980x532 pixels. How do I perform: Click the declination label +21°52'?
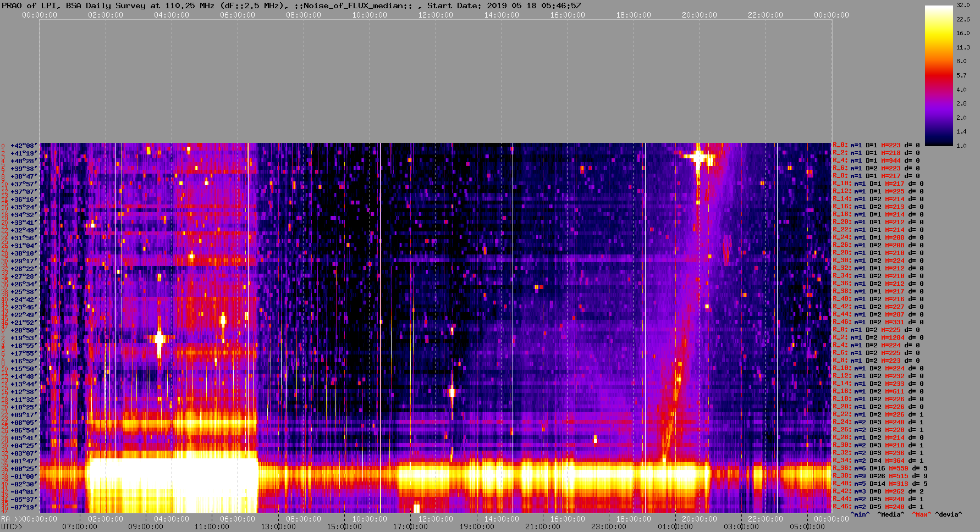[24, 323]
